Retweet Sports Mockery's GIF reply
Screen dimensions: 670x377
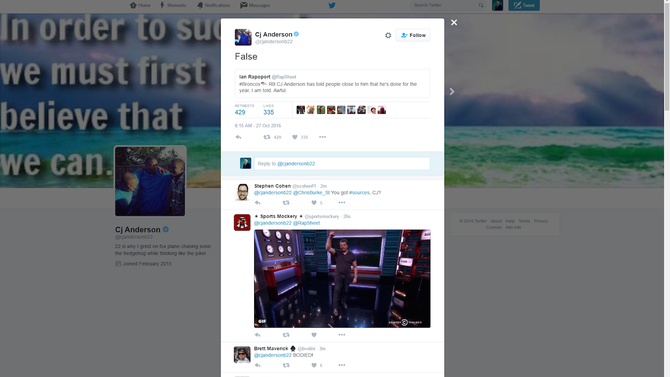click(x=286, y=335)
